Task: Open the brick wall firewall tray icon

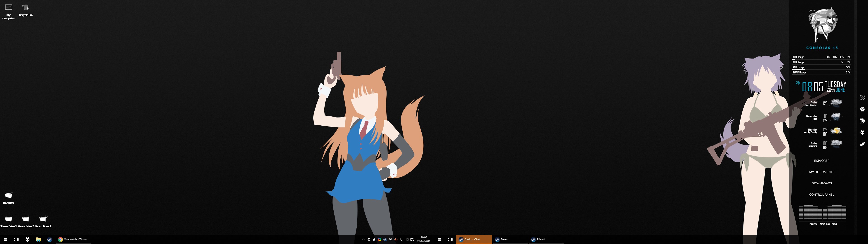Action: pos(390,240)
